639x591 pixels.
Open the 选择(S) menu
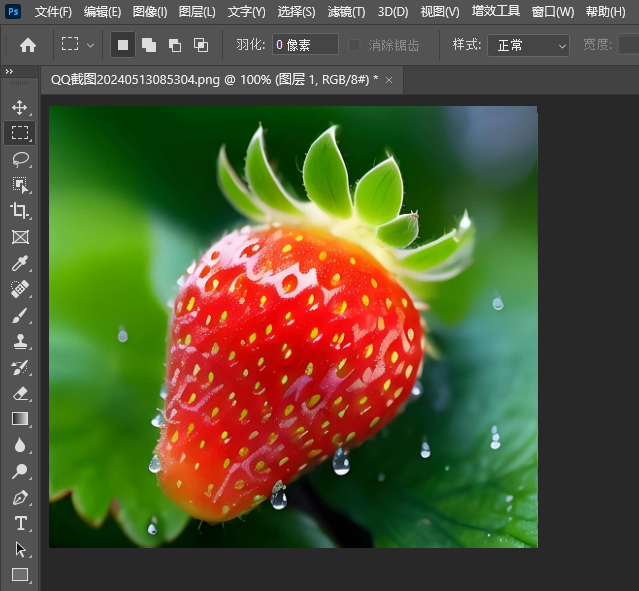[296, 12]
